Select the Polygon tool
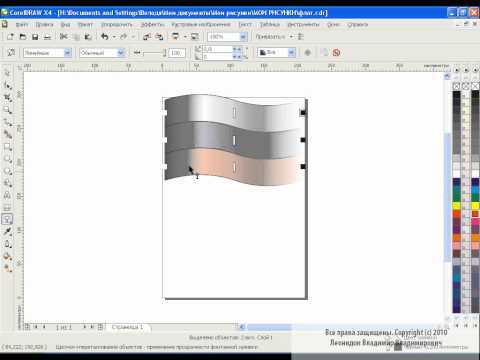The width and height of the screenshot is (480, 360). [x=7, y=171]
